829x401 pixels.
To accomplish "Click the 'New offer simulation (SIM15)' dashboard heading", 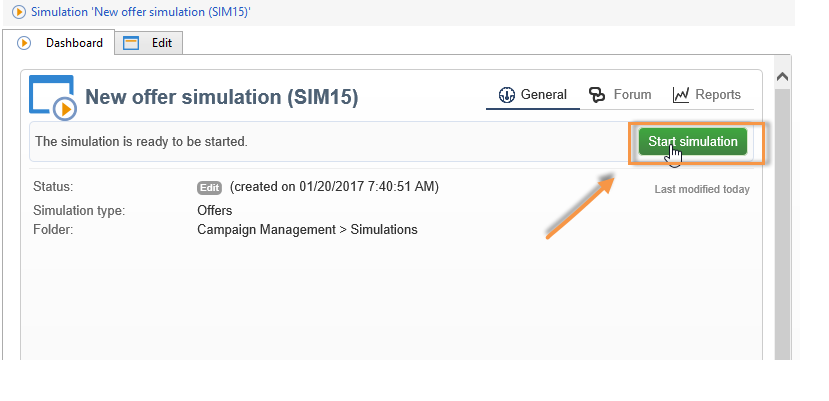I will coord(221,98).
